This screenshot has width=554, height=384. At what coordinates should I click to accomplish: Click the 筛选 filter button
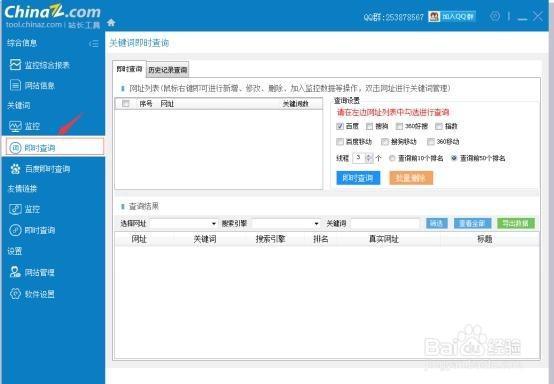tap(437, 223)
